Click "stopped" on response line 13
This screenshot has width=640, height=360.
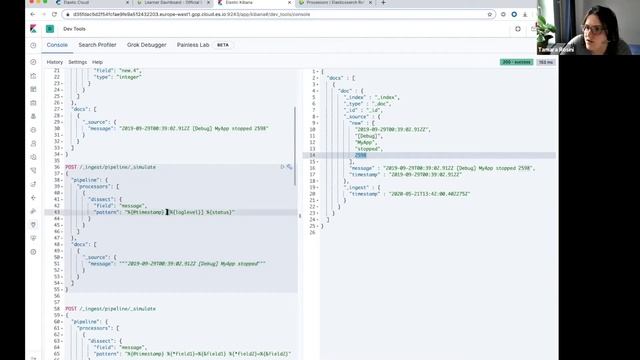[x=369, y=149]
